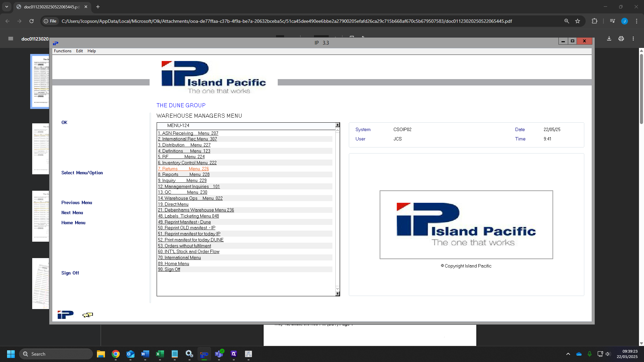Select 3. Distribution Menu 227

tap(184, 145)
